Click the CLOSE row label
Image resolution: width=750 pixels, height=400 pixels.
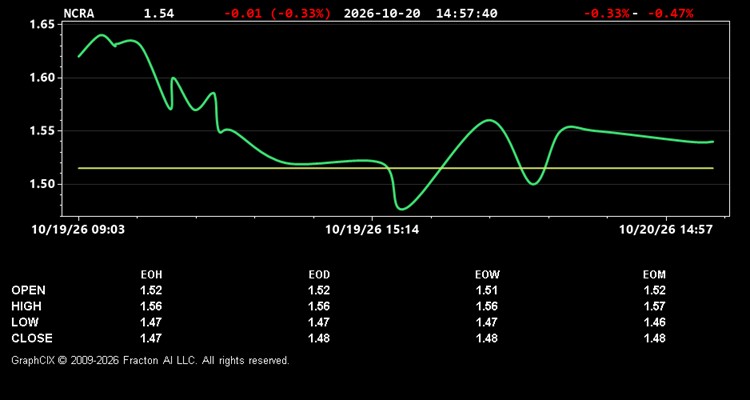coord(32,338)
